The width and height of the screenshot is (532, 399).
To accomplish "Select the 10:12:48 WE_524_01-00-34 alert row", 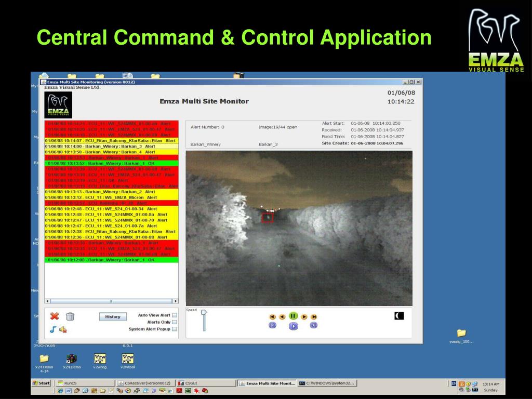I will 111,209.
